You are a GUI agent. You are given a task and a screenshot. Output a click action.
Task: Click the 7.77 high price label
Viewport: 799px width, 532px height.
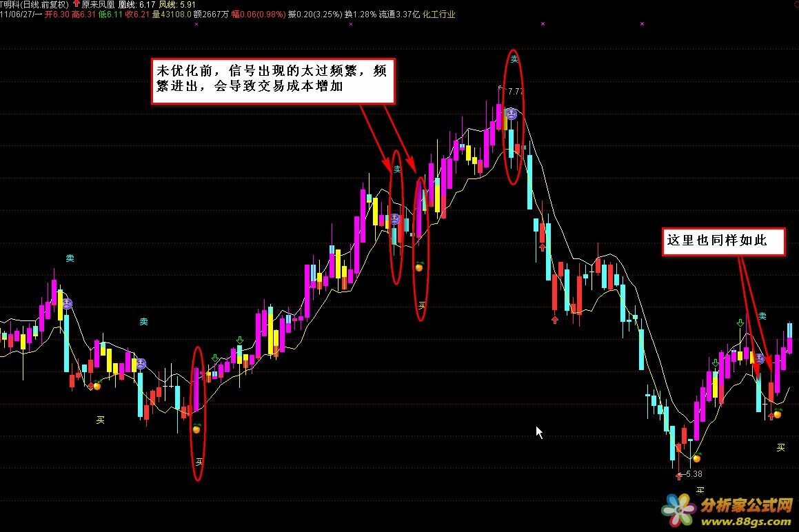click(x=515, y=91)
